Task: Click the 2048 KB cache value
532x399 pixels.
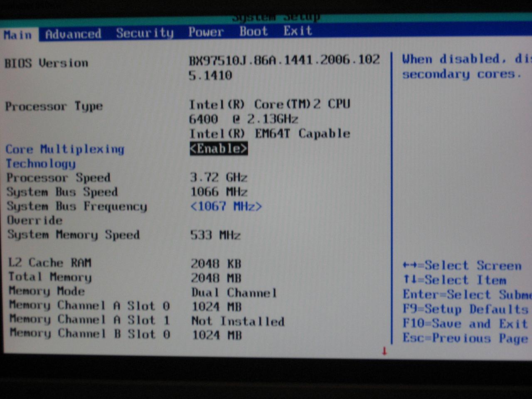Action: pos(216,264)
